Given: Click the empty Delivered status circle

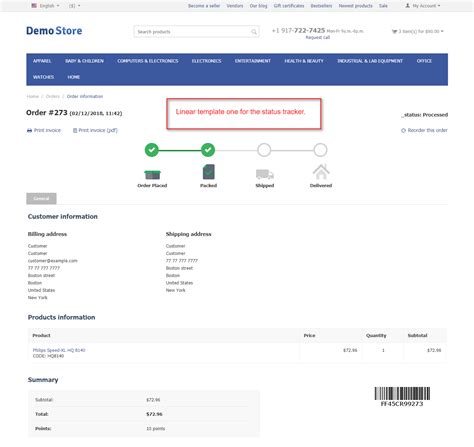Looking at the screenshot, I should click(320, 150).
